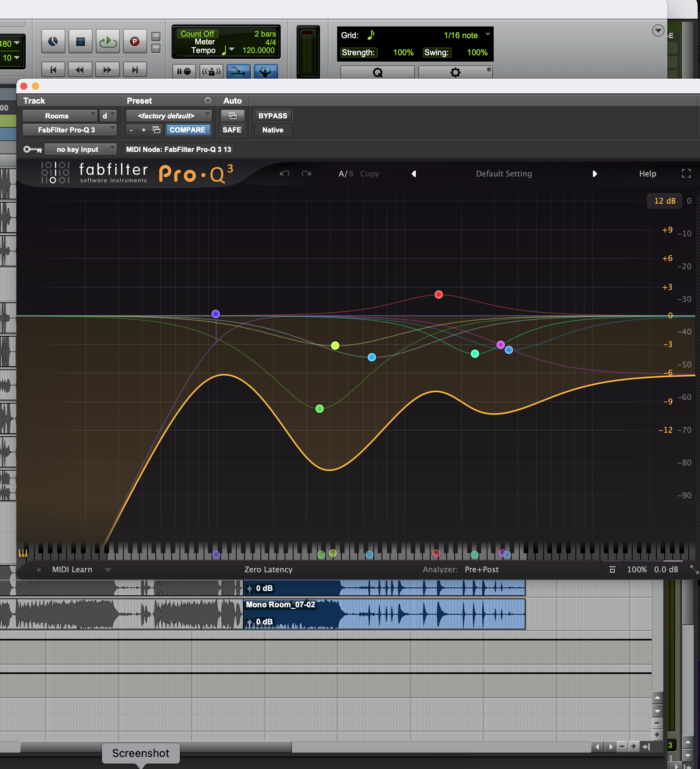The width and height of the screenshot is (700, 769).
Task: Open the Grid value dropdown arrow
Action: (487, 35)
